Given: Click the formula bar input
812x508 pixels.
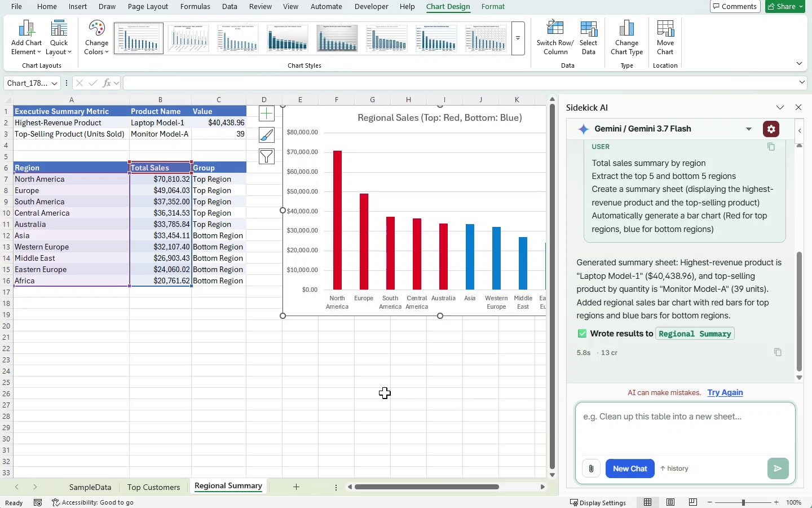Looking at the screenshot, I should click(460, 83).
